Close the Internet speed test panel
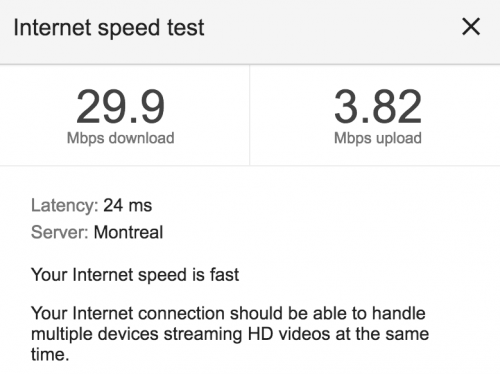 [x=471, y=26]
